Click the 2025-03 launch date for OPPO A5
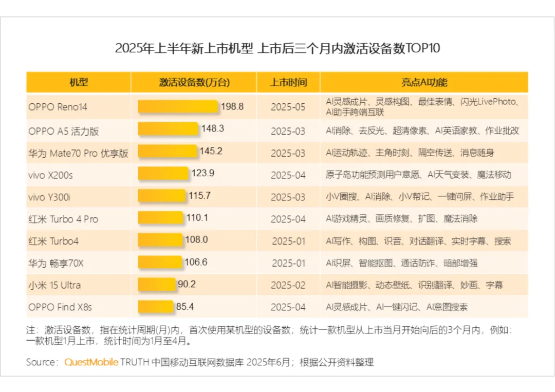The height and width of the screenshot is (392, 555). [288, 131]
